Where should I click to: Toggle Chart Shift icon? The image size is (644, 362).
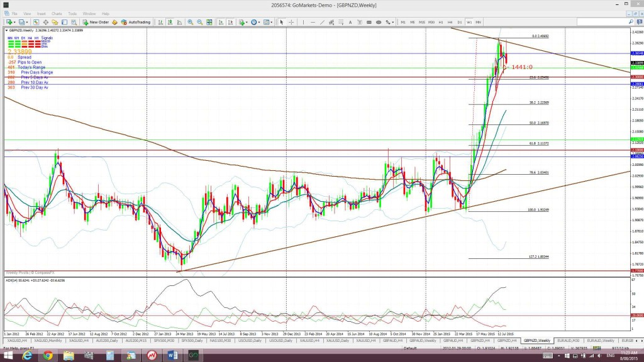click(230, 22)
